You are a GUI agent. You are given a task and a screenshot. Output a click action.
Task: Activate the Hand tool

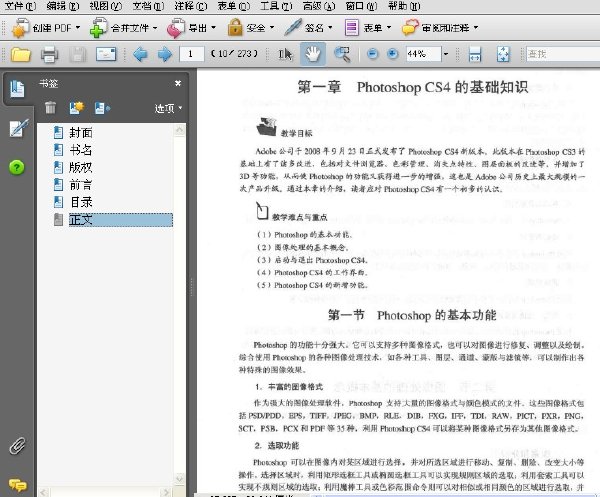point(313,54)
